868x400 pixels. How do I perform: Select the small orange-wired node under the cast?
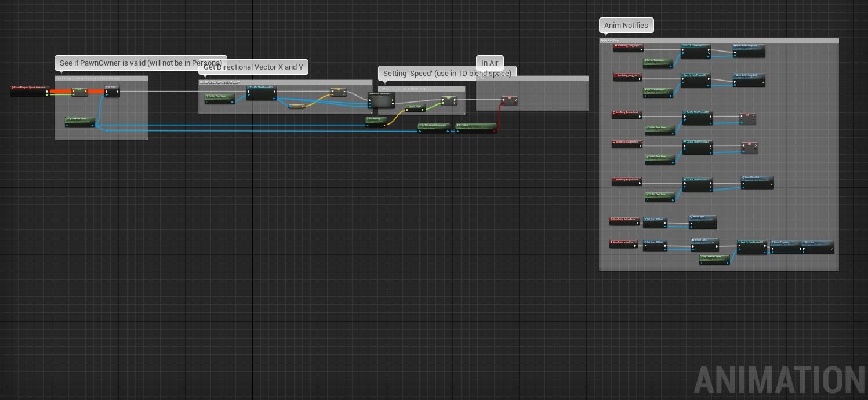pos(297,106)
